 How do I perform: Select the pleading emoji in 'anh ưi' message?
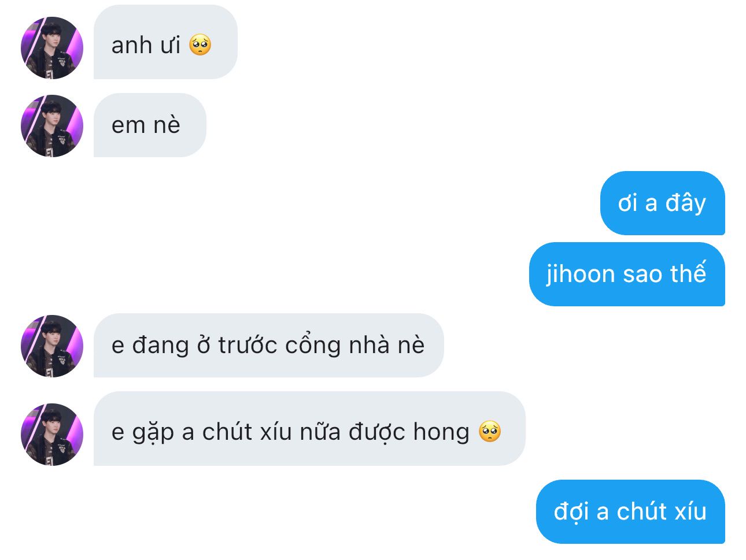pos(200,44)
